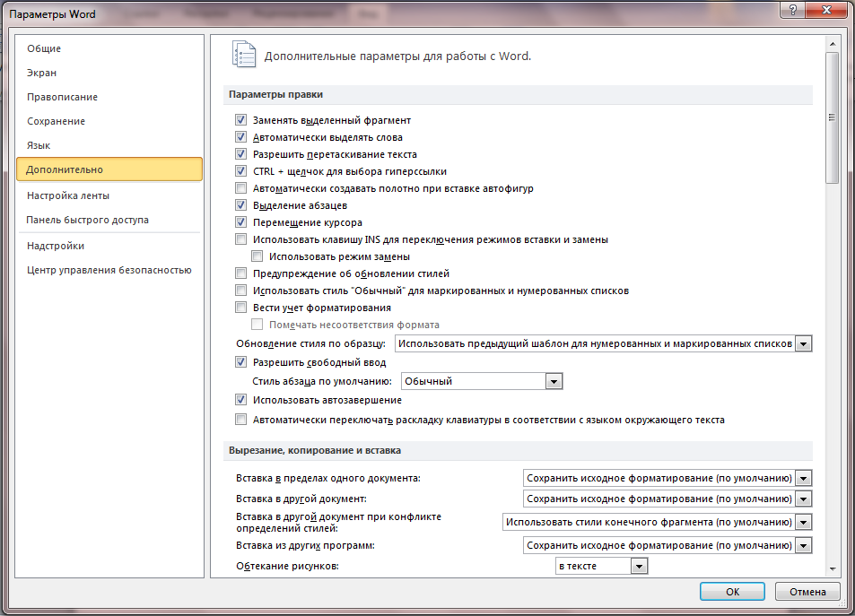Toggle "CTRL + щелчок для выбора гиперссылки"
Viewport: 855px width, 616px height.
coord(240,171)
